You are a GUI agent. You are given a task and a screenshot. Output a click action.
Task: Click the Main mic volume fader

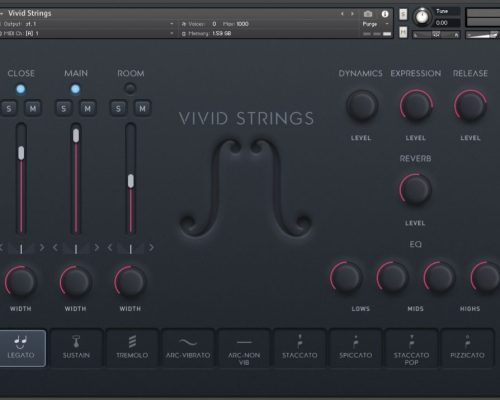[x=76, y=136]
